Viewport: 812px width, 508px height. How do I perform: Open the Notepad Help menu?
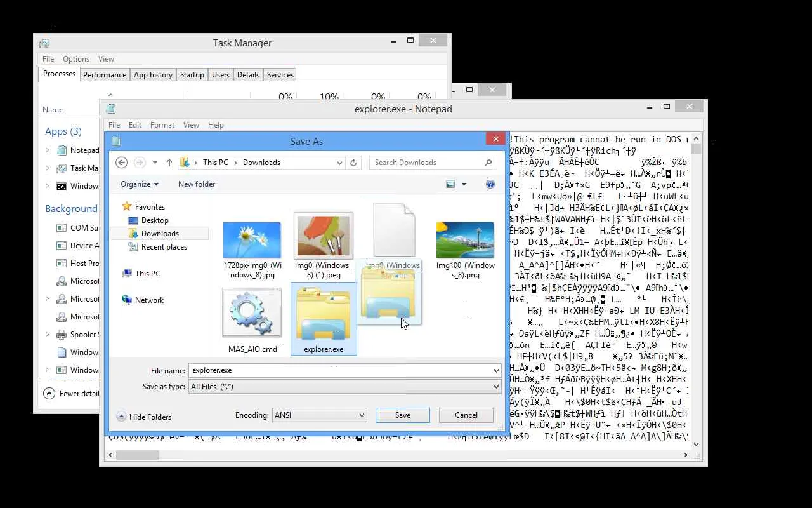[216, 125]
